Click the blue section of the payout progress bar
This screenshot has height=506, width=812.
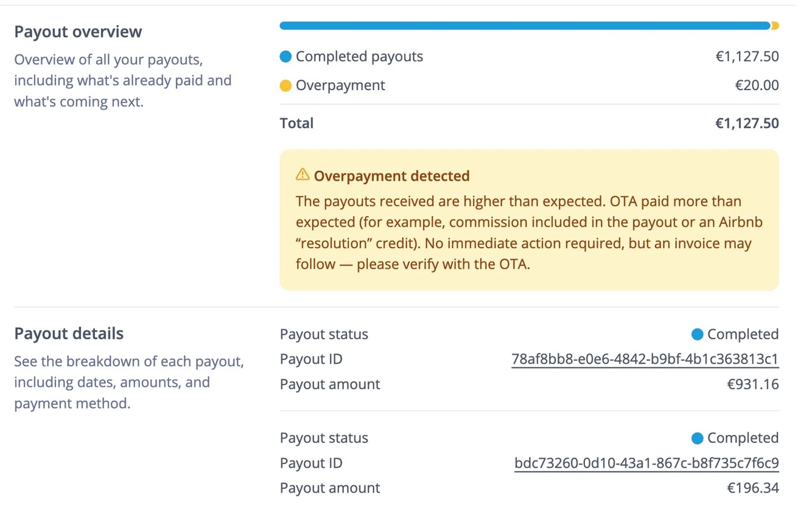click(523, 26)
